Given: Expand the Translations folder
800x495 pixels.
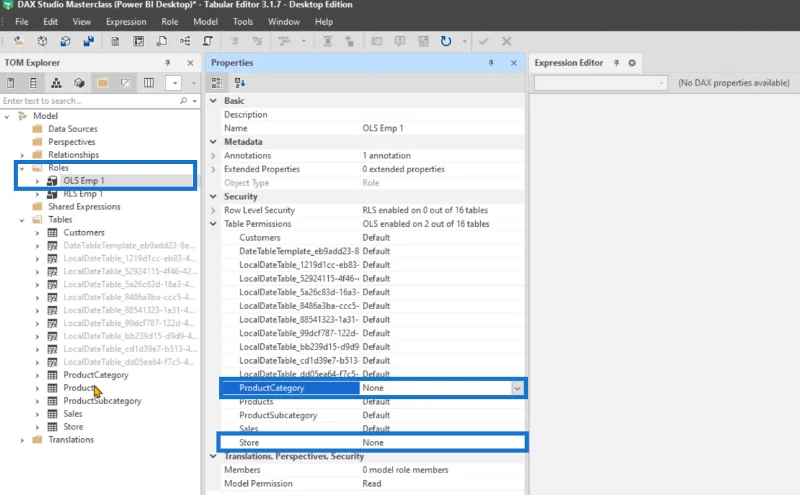Looking at the screenshot, I should [x=22, y=440].
